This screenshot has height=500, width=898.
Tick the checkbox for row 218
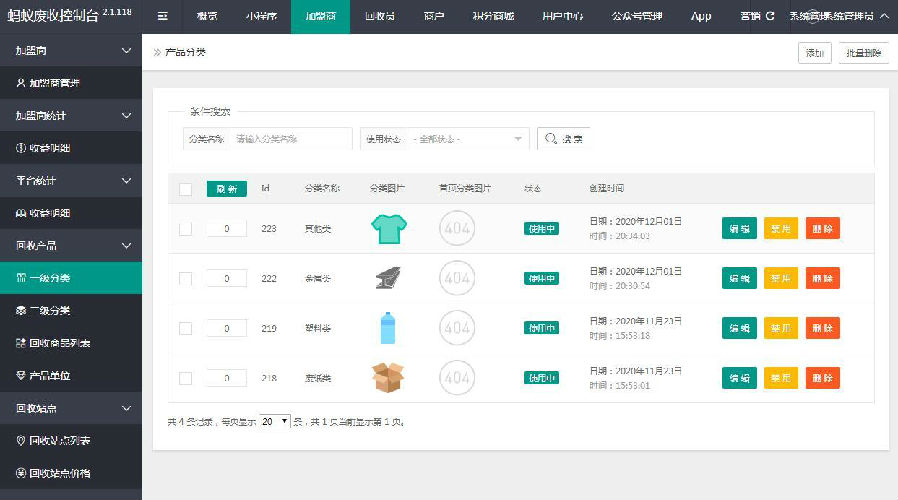(x=186, y=379)
